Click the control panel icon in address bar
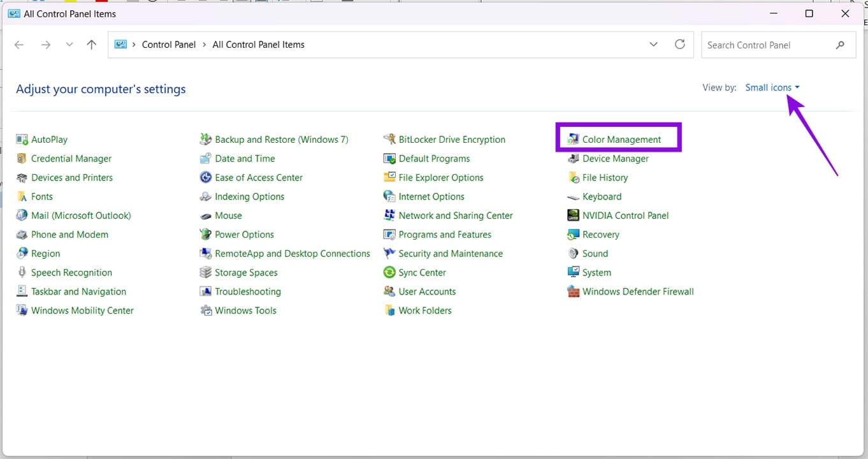The width and height of the screenshot is (868, 459). pyautogui.click(x=120, y=45)
